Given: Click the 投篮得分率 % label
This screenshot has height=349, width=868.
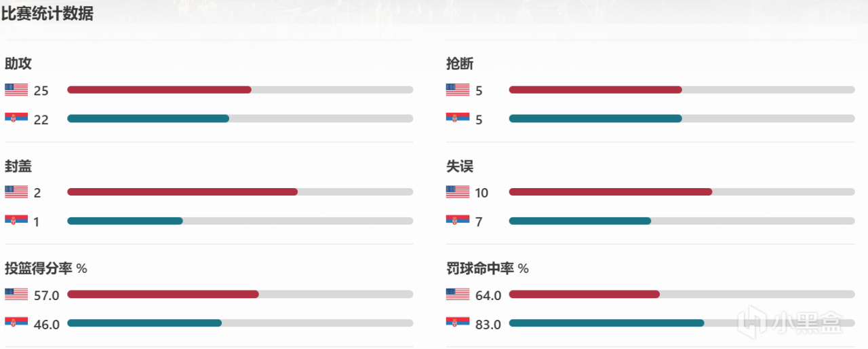Looking at the screenshot, I should (x=46, y=268).
